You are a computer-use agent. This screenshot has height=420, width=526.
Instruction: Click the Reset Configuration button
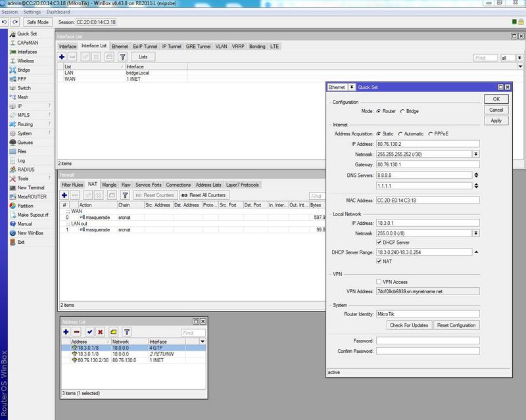456,325
